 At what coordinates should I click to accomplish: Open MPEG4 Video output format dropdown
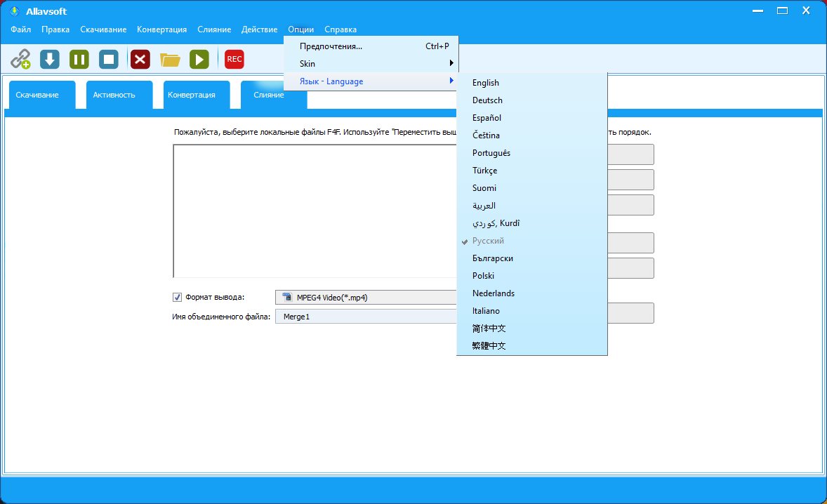coord(365,298)
